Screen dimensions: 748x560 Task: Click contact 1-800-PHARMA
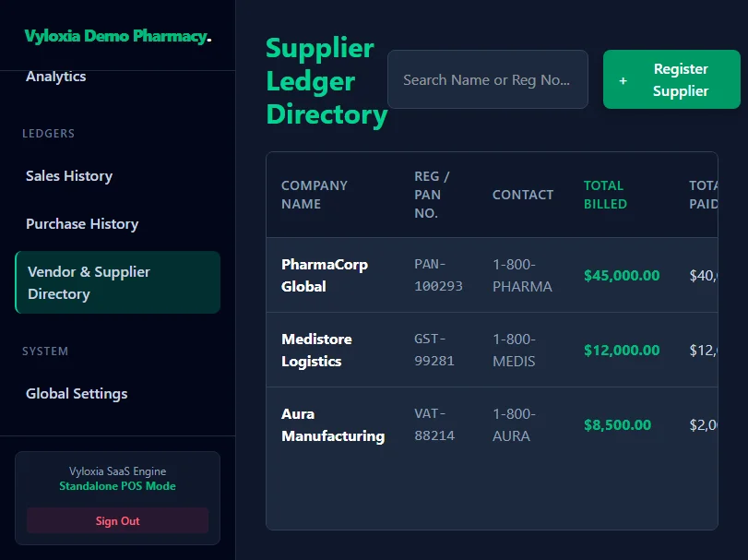(522, 275)
